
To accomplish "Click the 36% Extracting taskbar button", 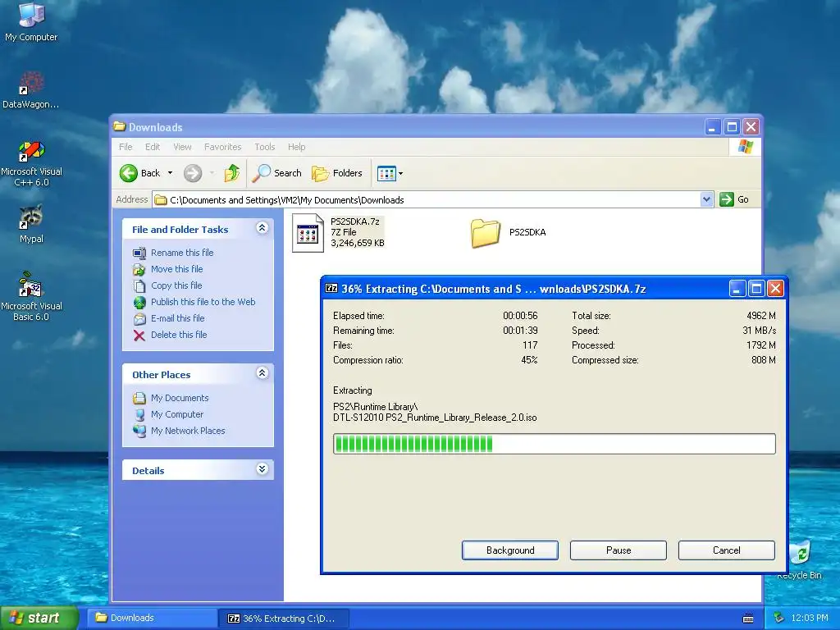I will click(284, 619).
